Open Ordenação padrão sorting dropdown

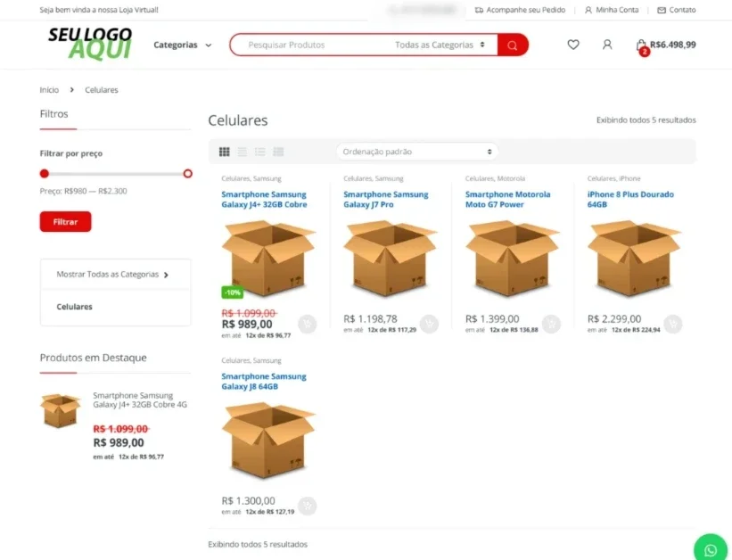click(417, 152)
